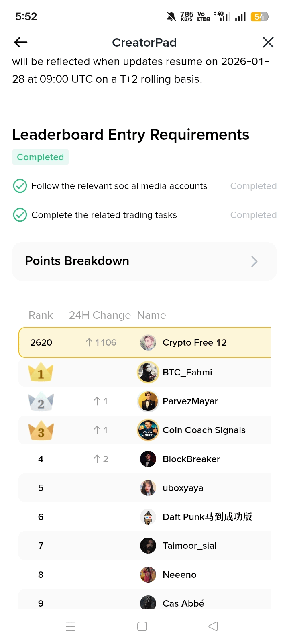Open the Points Breakdown card
Viewport: 289px width, 644px height.
[120, 261]
